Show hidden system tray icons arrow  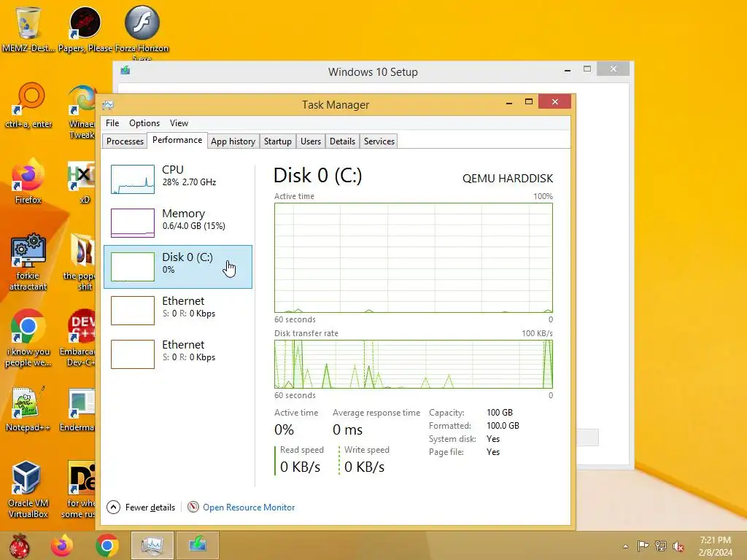[625, 546]
